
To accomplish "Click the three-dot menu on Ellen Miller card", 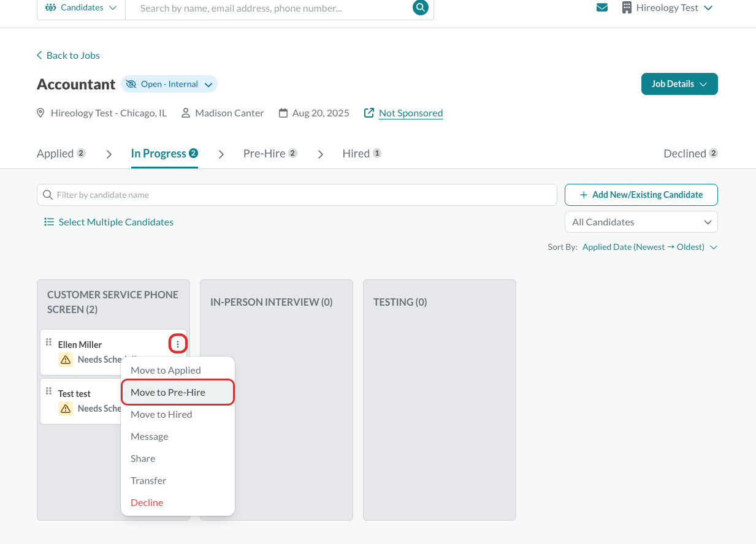I will click(x=178, y=344).
